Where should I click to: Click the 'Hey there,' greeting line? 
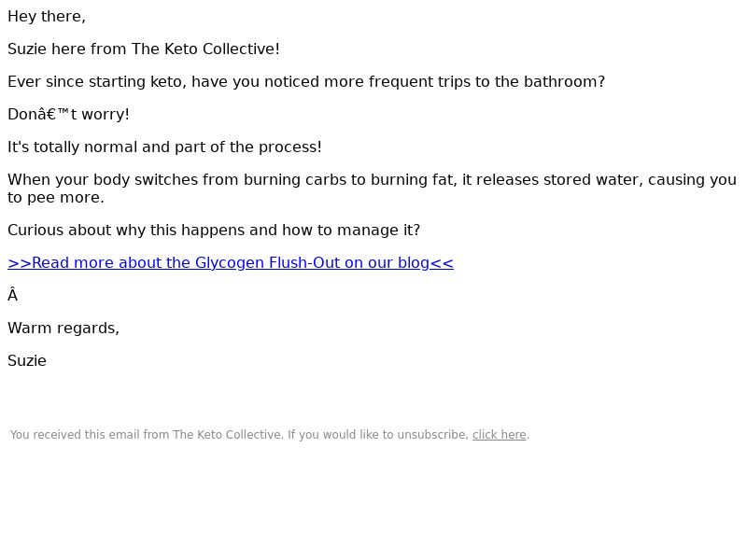tap(47, 17)
